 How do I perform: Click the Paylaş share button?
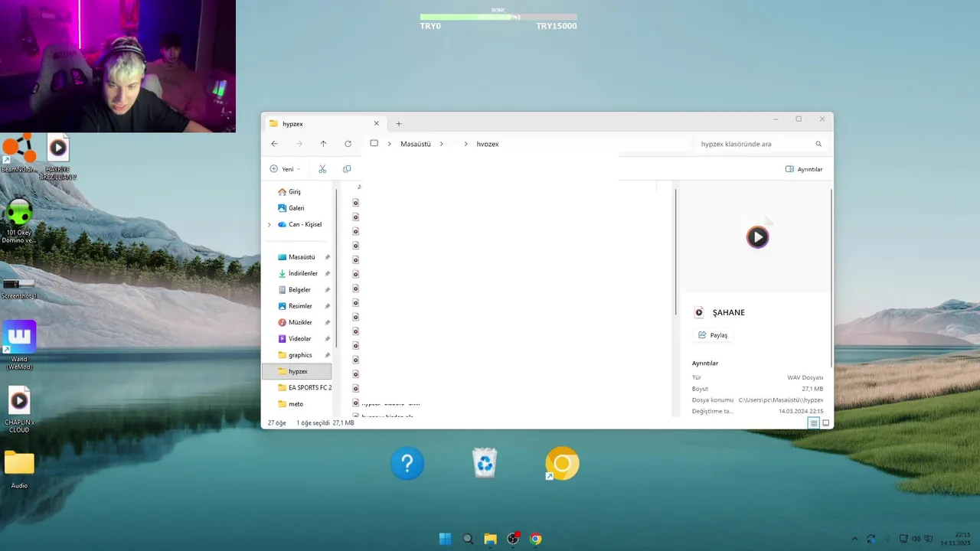[713, 335]
